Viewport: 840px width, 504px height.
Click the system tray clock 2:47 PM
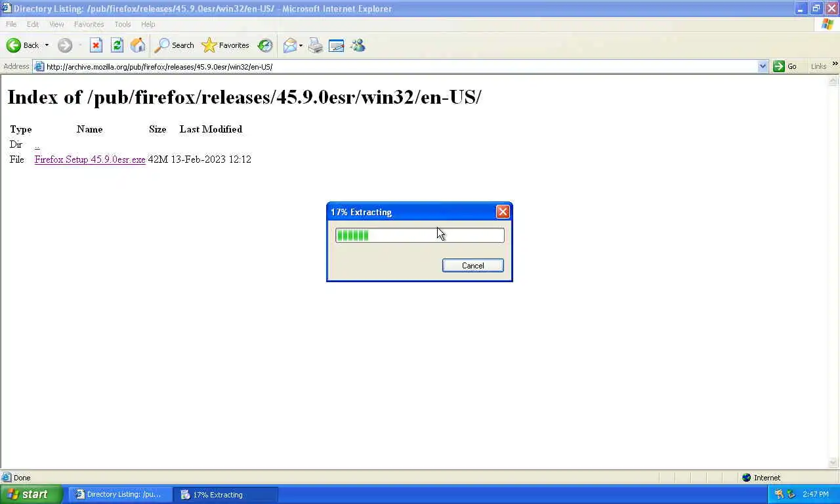pos(815,494)
